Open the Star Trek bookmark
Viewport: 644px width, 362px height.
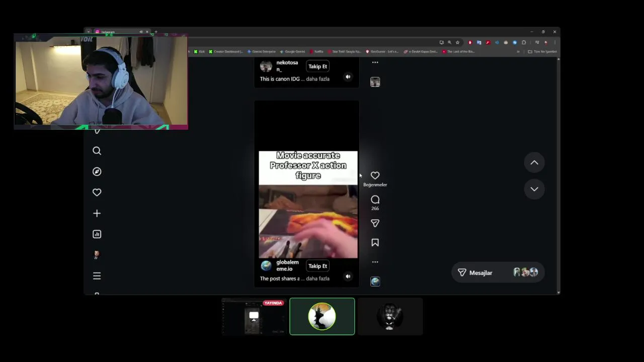pyautogui.click(x=344, y=51)
